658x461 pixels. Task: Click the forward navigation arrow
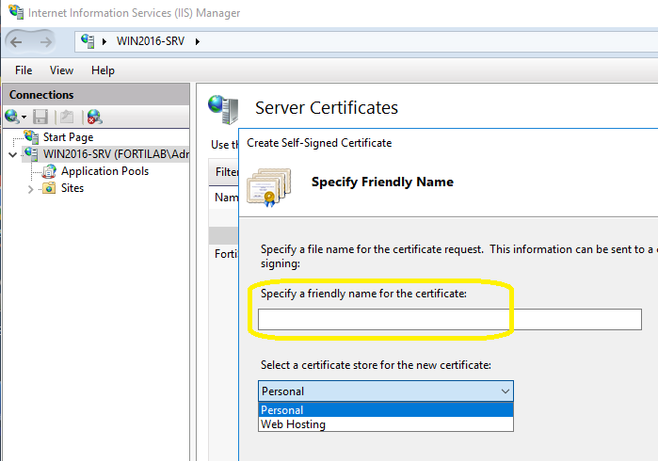pos(46,41)
